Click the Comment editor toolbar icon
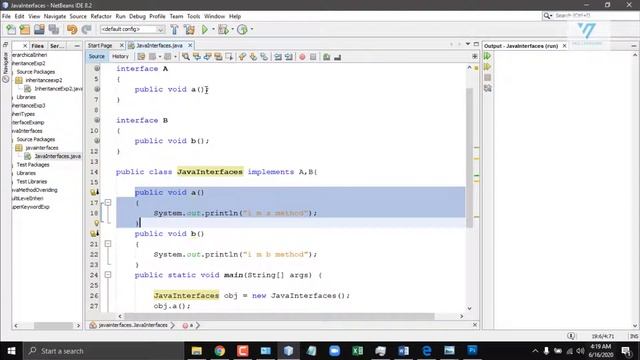The width and height of the screenshot is (640, 360). [327, 57]
